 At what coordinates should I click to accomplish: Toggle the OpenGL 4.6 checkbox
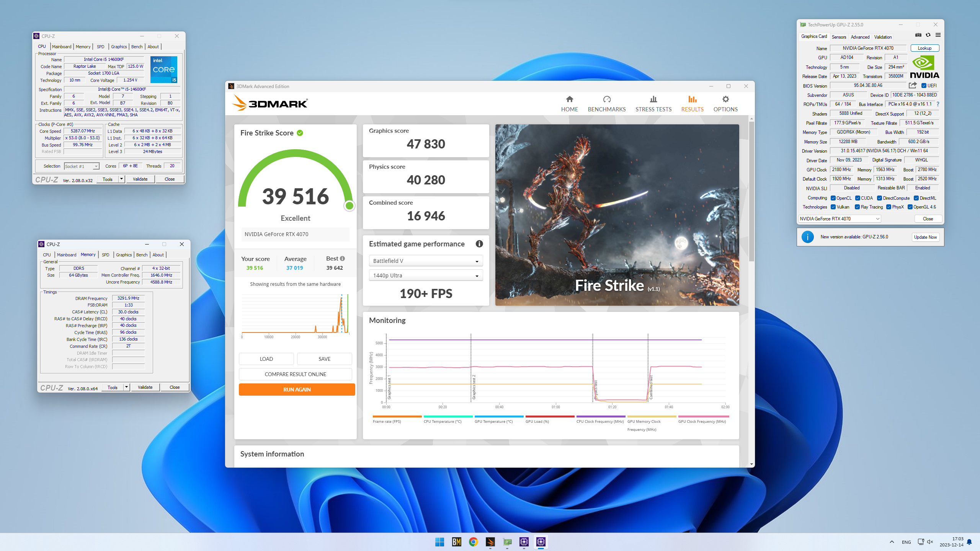click(910, 207)
